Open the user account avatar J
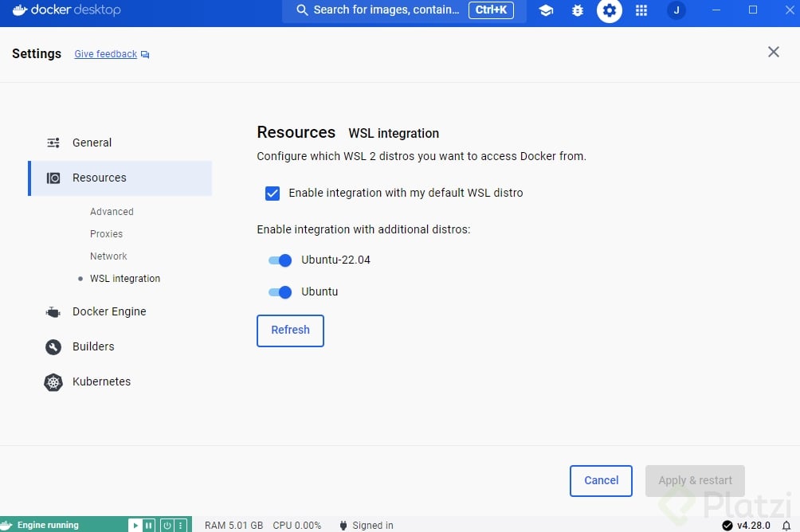Viewport: 800px width, 532px height. coord(676,10)
